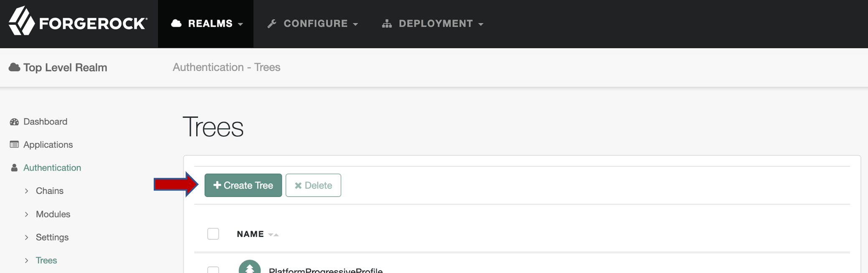Click the wrench icon in Configure
Screen dimensions: 868x273
pos(272,24)
